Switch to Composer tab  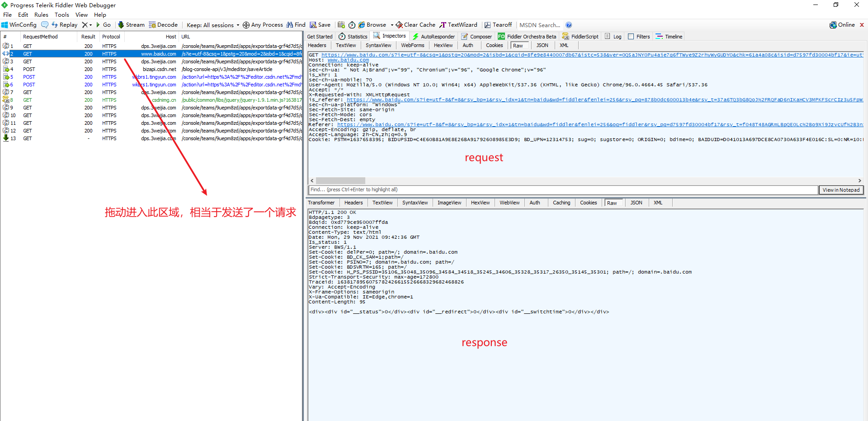tap(476, 37)
